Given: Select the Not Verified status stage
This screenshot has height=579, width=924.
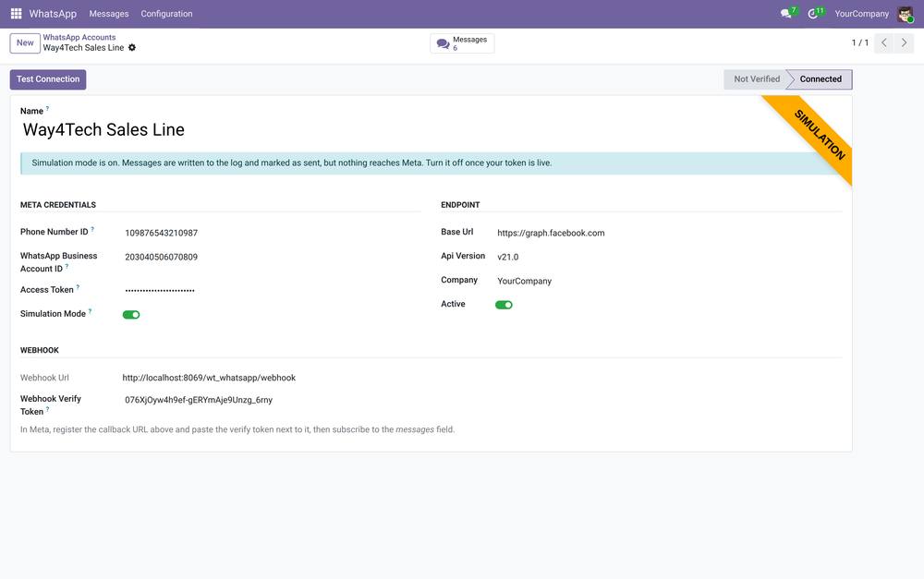Looking at the screenshot, I should [757, 78].
